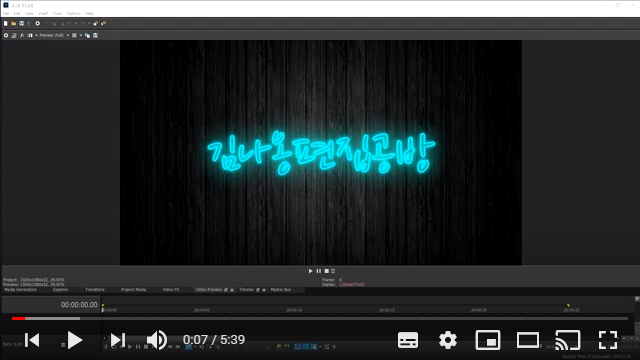The image size is (640, 360).
Task: Mute the video player volume
Action: pyautogui.click(x=157, y=340)
